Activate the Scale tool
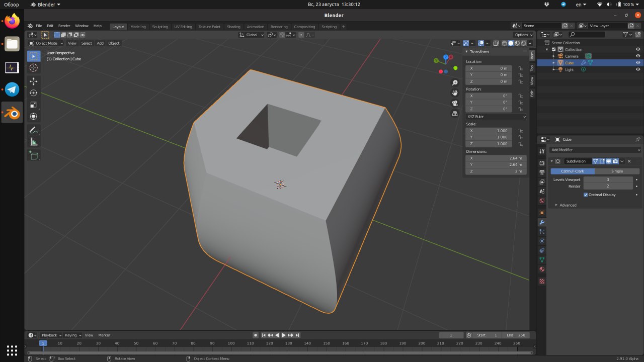Viewport: 644px width, 362px height. tap(34, 105)
